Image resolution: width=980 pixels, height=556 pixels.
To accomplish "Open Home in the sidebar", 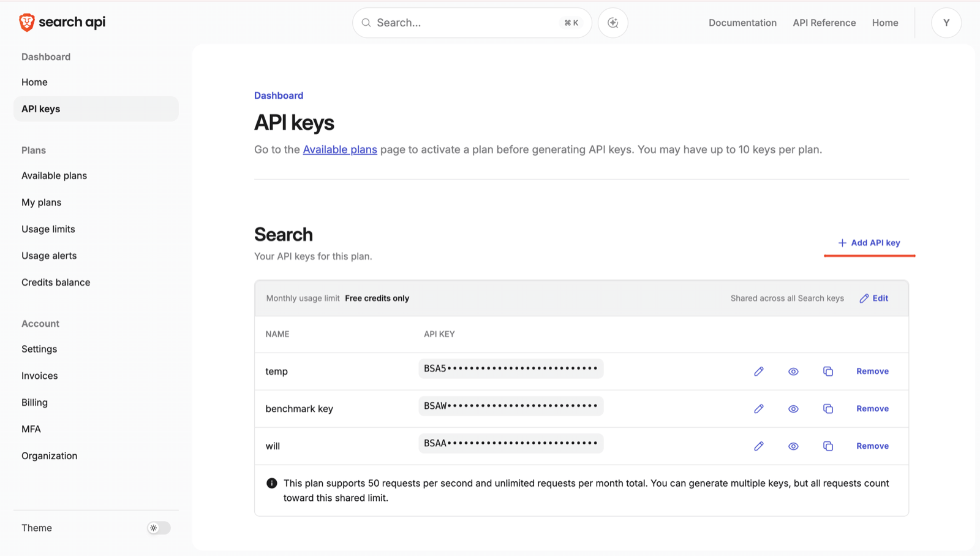I will (x=34, y=82).
